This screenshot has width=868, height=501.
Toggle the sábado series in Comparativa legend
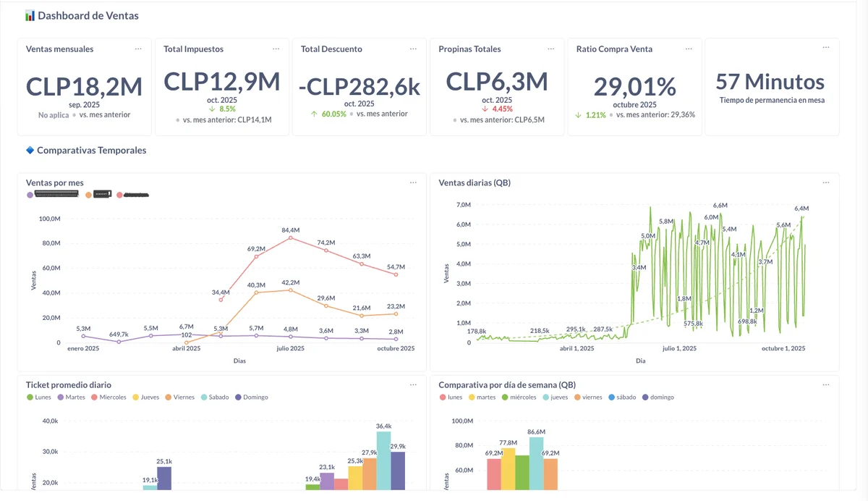624,397
